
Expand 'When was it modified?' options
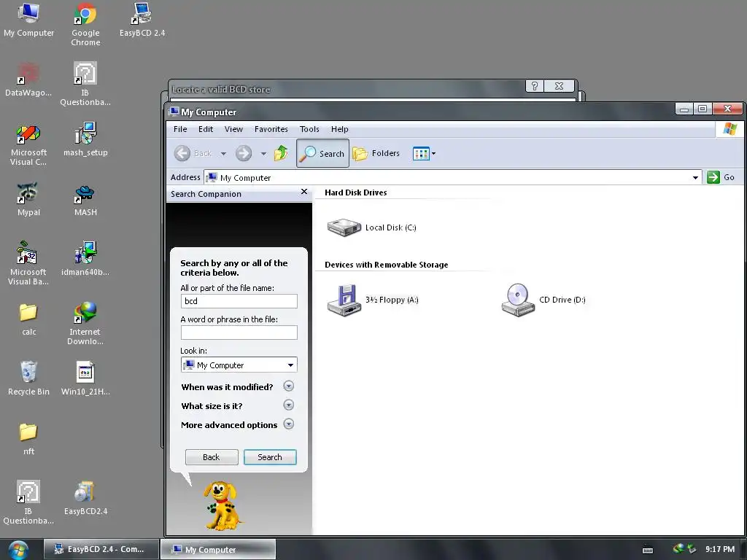coord(289,386)
